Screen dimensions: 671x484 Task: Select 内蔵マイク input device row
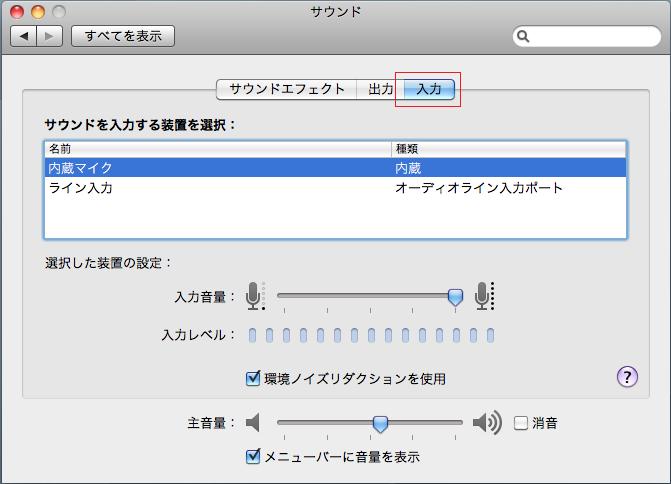pos(80,168)
